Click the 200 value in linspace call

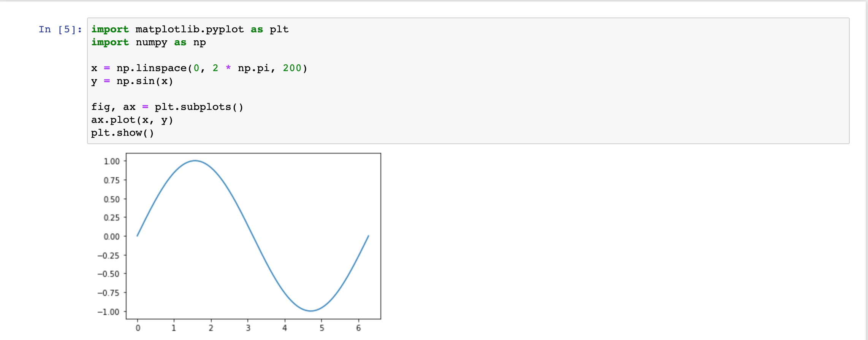[292, 68]
